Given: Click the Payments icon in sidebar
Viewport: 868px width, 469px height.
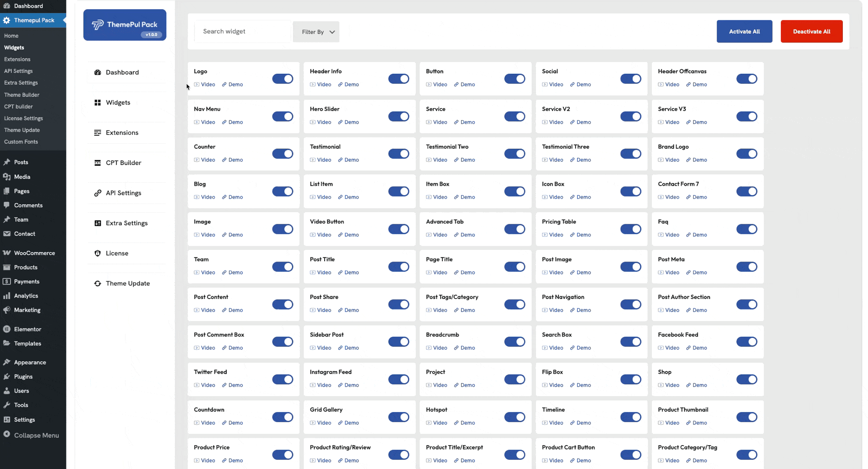Looking at the screenshot, I should pyautogui.click(x=7, y=282).
